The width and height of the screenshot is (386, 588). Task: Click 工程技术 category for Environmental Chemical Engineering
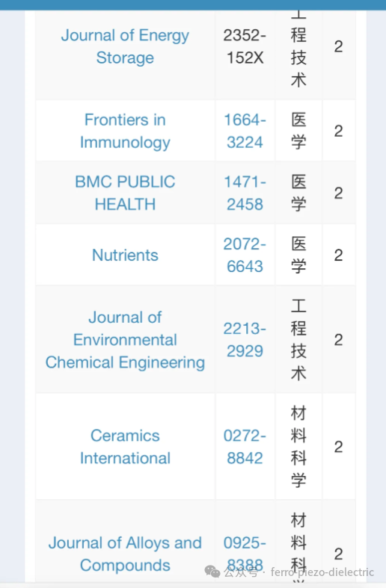pyautogui.click(x=298, y=340)
